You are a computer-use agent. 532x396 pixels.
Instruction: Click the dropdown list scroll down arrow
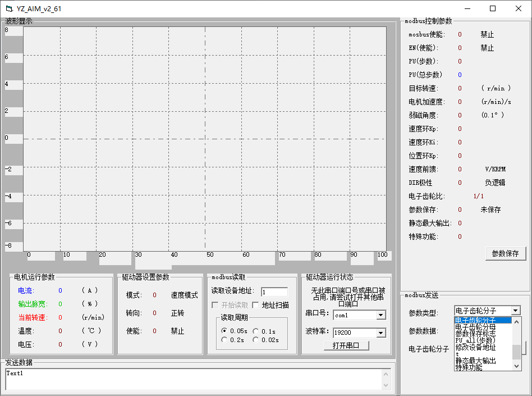[516, 366]
